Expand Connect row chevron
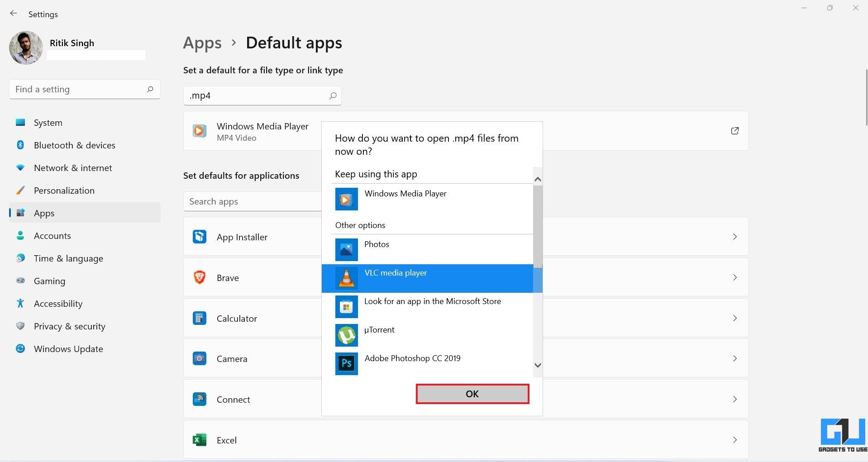Viewport: 868px width, 462px height. pyautogui.click(x=735, y=399)
